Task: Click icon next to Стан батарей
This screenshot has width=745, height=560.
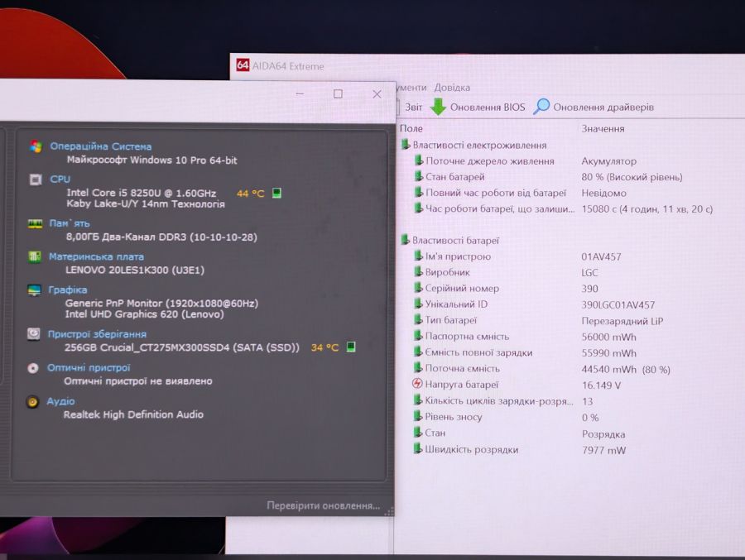Action: (x=419, y=176)
